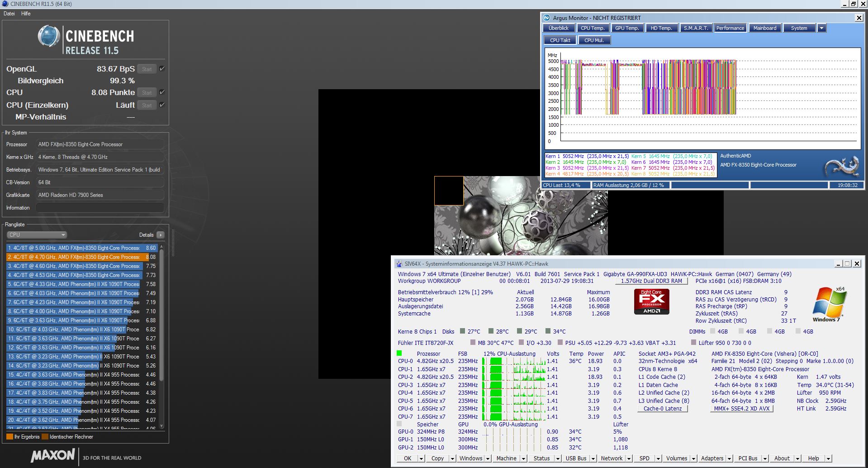Viewport: 868px width, 468px height.
Task: Close the Argus Monitor window
Action: [x=859, y=18]
